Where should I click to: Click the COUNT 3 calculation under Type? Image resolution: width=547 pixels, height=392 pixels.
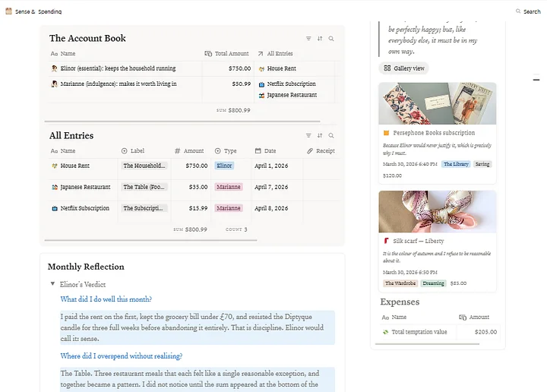coord(236,230)
